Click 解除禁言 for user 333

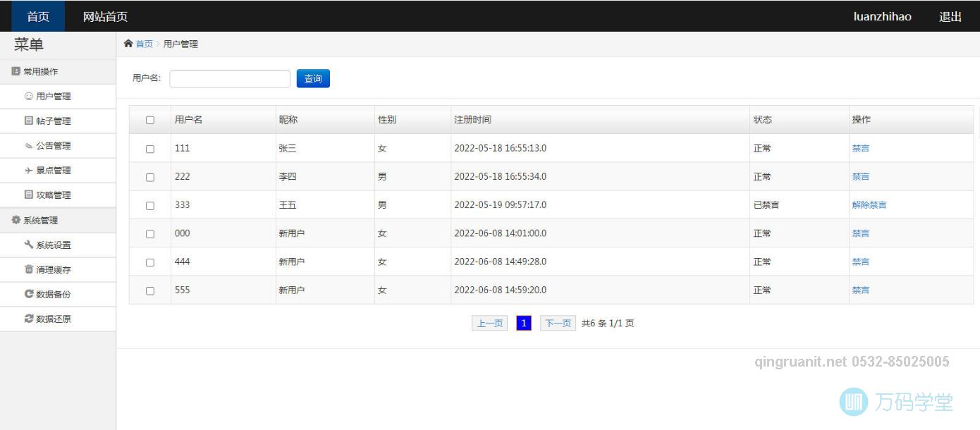[869, 205]
